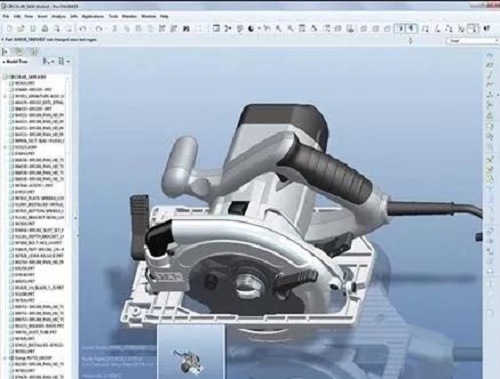
Task: Toggle datum plane display icon
Action: (425, 29)
